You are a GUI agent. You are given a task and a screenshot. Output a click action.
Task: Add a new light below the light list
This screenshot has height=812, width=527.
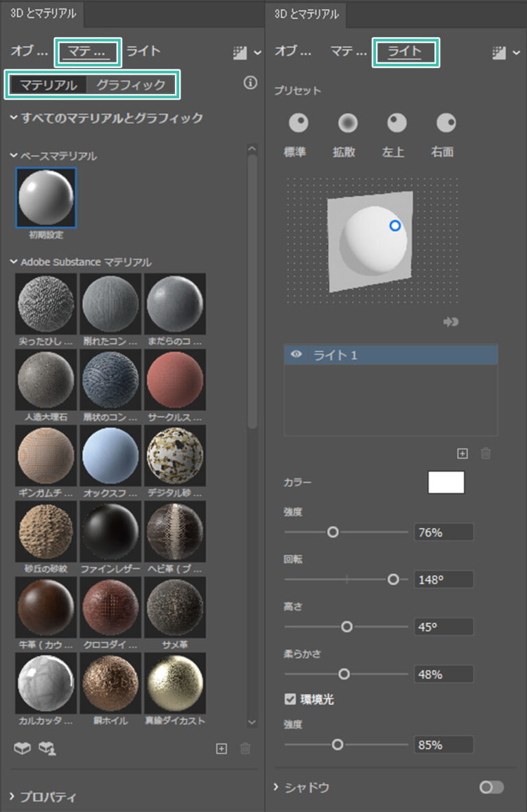pyautogui.click(x=462, y=453)
